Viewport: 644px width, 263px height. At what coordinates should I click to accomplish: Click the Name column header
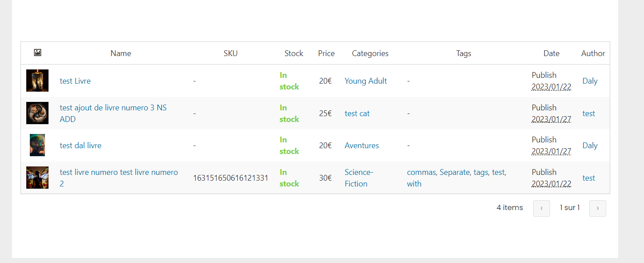(121, 53)
